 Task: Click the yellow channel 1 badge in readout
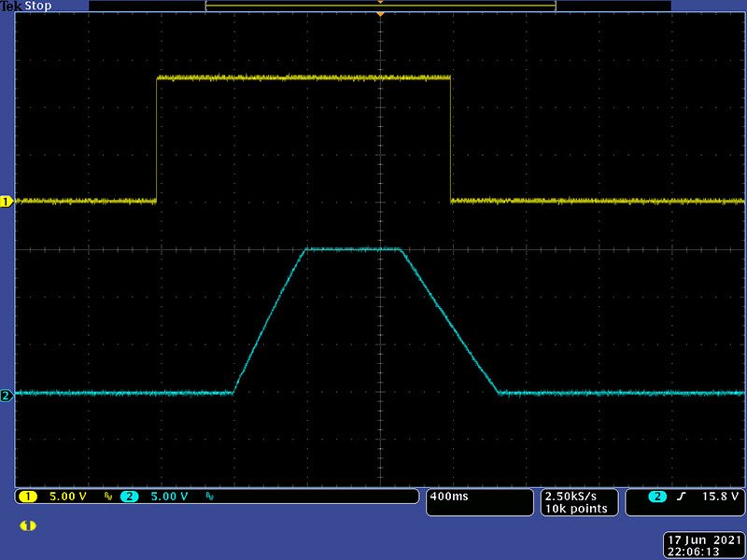[29, 497]
